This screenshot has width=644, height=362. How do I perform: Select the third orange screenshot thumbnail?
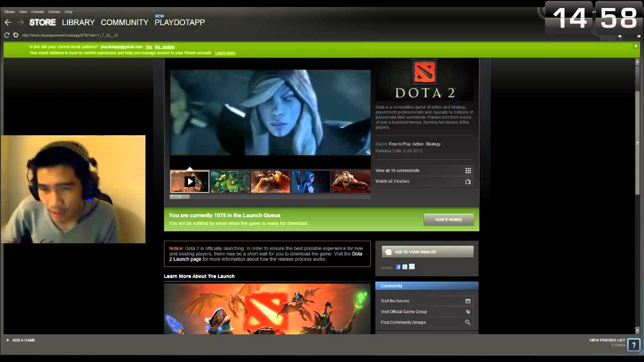(x=271, y=182)
